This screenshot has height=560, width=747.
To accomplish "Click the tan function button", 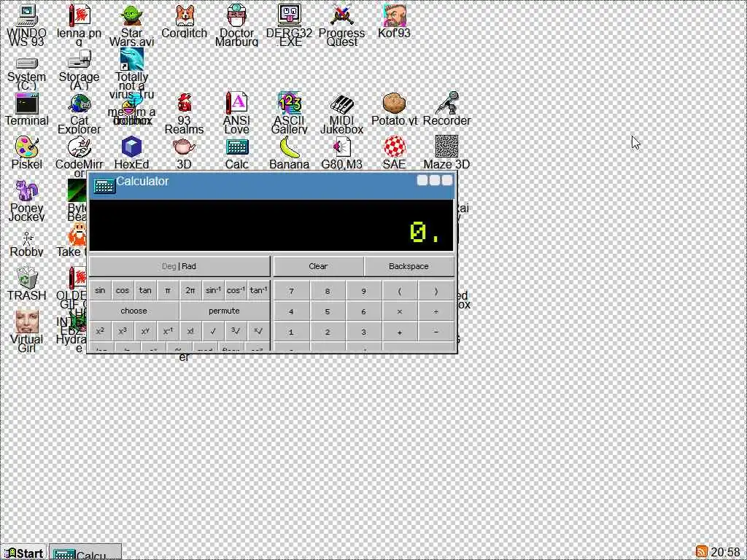I will (x=145, y=290).
